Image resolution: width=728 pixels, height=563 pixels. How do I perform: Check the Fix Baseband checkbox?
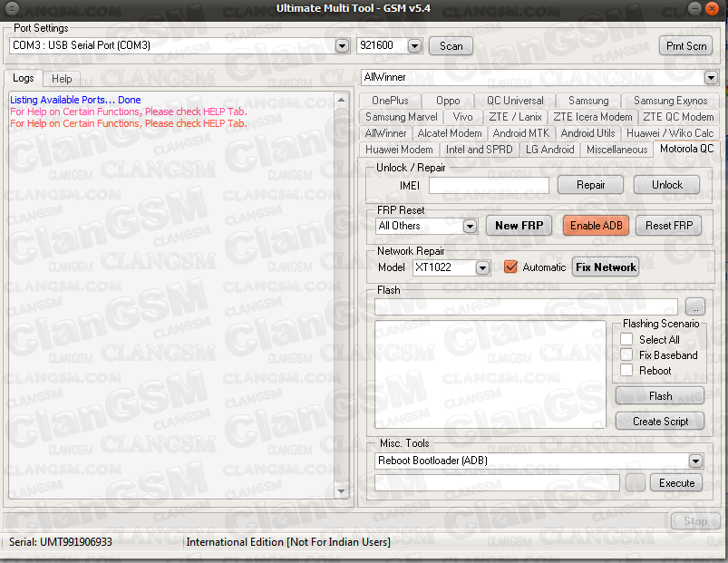point(626,355)
